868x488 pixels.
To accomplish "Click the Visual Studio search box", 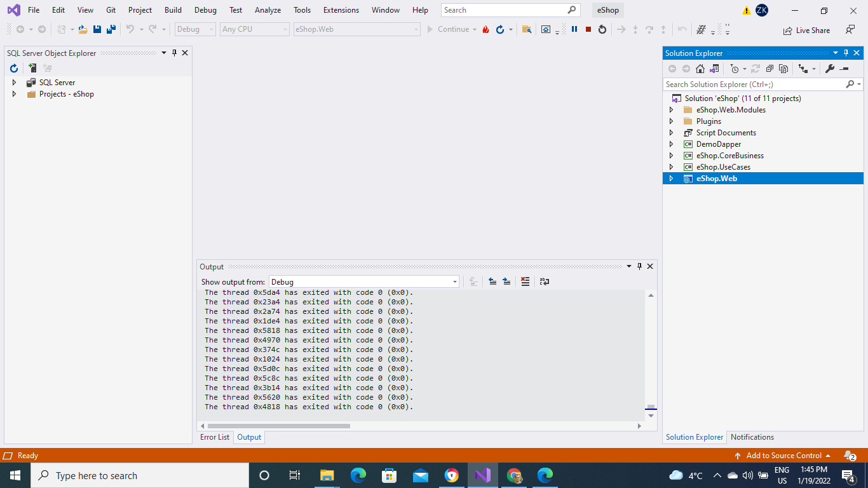I will click(508, 10).
